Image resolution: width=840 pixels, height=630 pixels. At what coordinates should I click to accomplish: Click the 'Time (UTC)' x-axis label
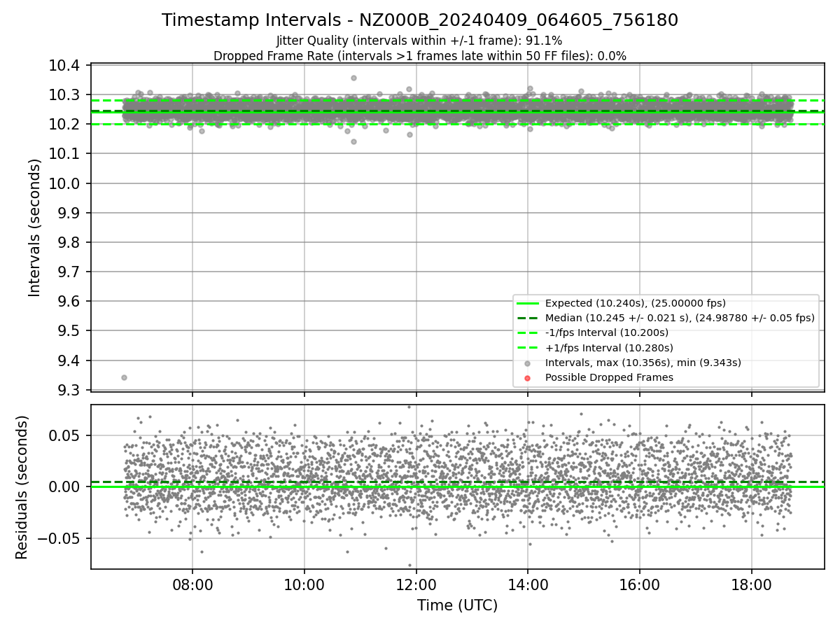(457, 605)
